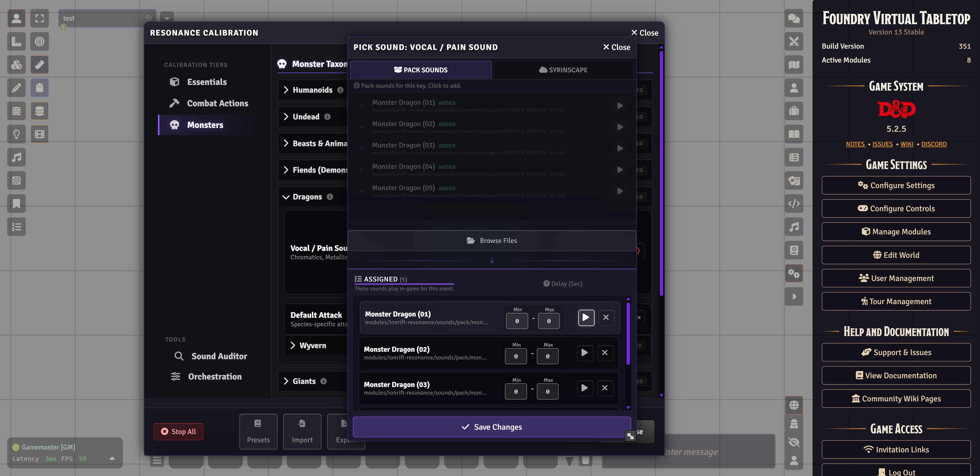
Task: Open the Lighting lightbulb controls
Action: [16, 134]
